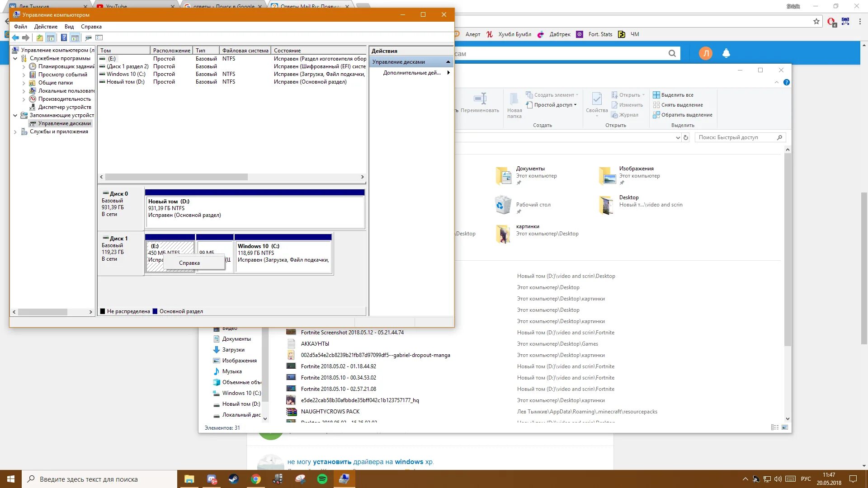Click Выделить все button in Explorer ribbon
The width and height of the screenshot is (868, 488).
pos(677,95)
